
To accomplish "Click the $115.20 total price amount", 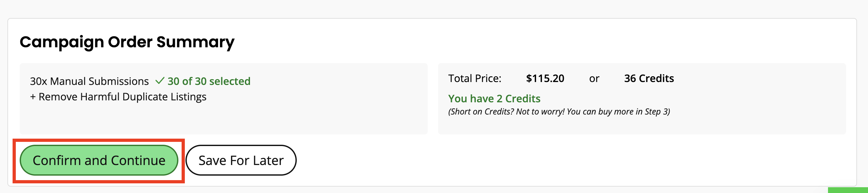I will pyautogui.click(x=545, y=78).
